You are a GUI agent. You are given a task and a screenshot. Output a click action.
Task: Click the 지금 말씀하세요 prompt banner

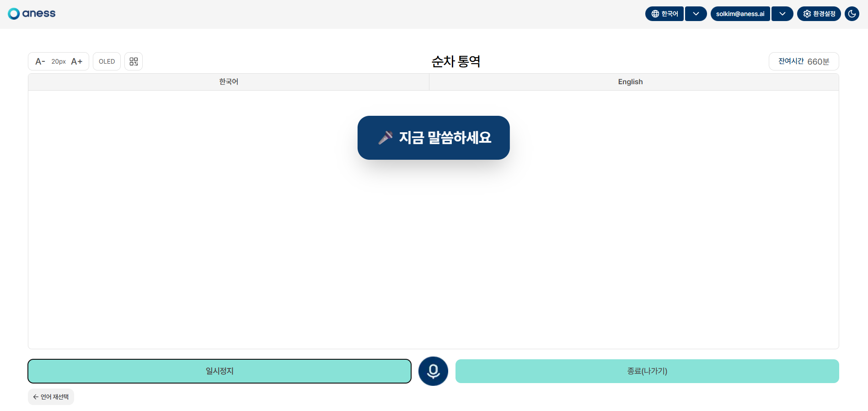[434, 138]
